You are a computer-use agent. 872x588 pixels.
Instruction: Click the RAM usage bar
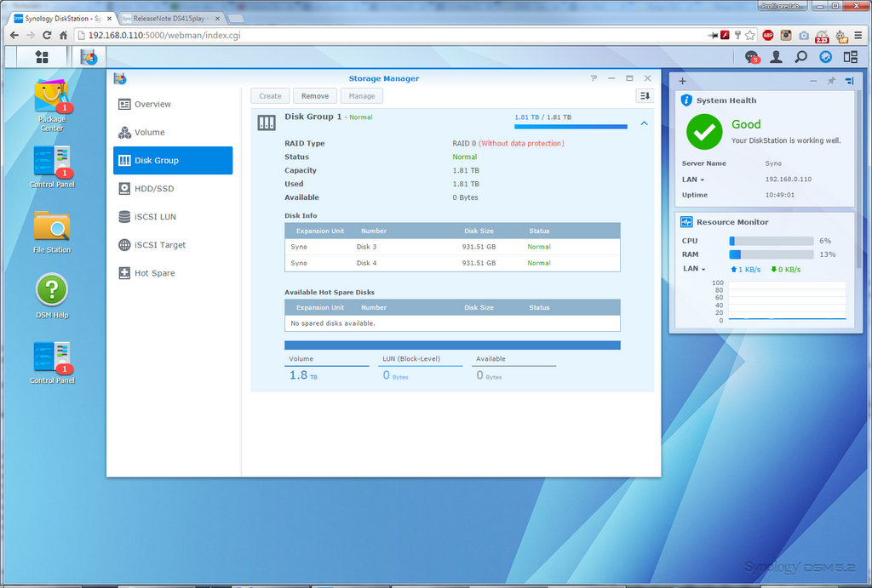(x=772, y=254)
